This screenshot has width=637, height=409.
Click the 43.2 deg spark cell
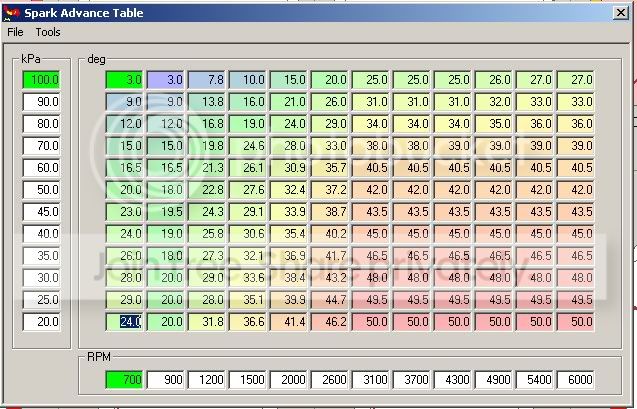pos(329,278)
